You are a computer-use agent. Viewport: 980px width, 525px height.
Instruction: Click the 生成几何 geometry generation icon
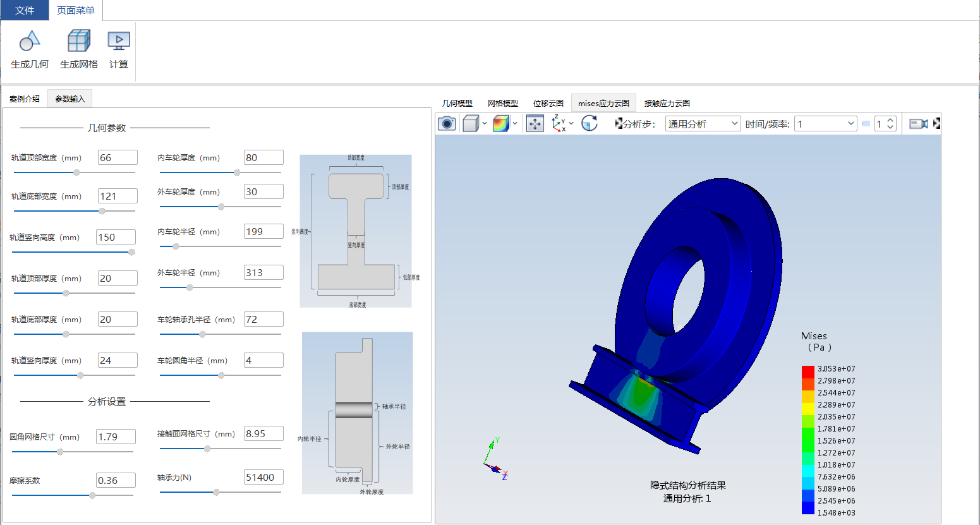click(30, 42)
